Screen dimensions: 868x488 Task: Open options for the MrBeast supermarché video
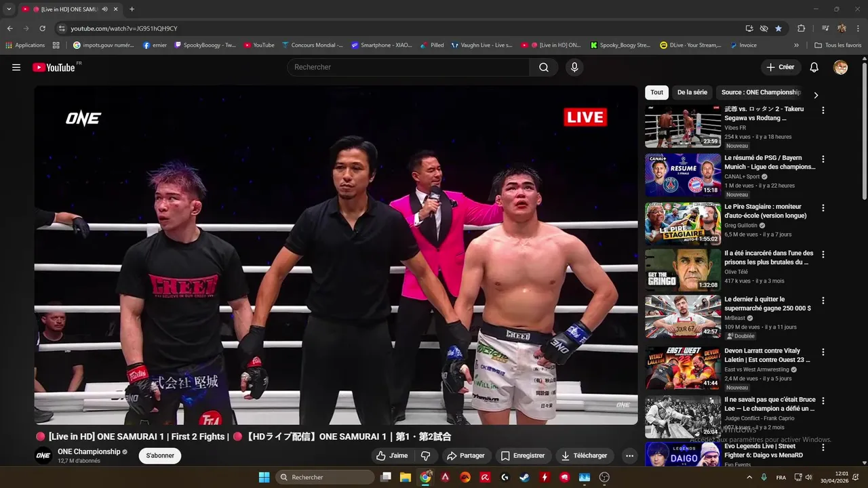pos(823,300)
